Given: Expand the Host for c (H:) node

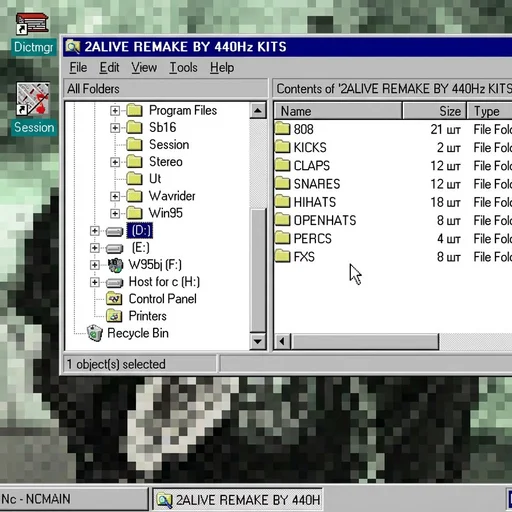Looking at the screenshot, I should pyautogui.click(x=95, y=282).
